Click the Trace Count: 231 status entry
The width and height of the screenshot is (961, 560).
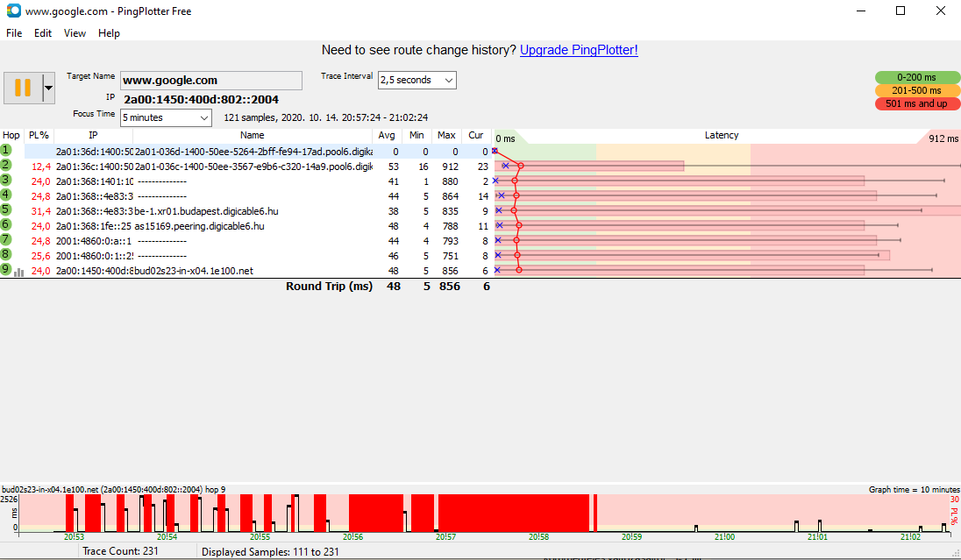120,551
